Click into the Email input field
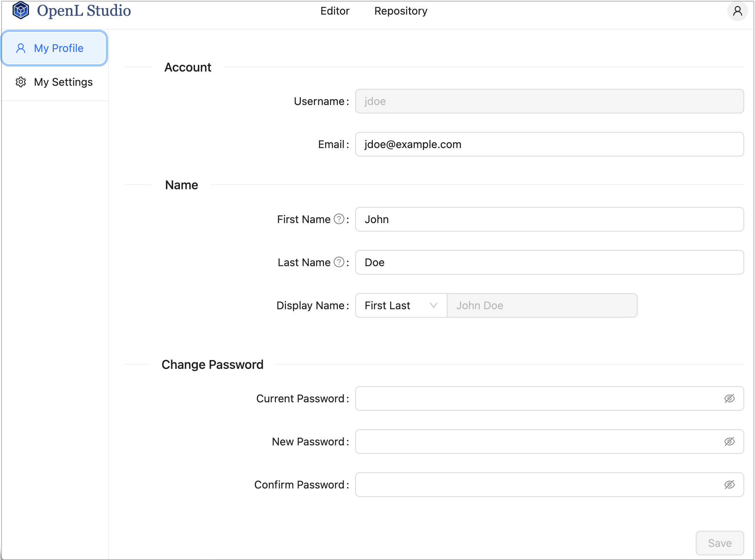 point(549,145)
